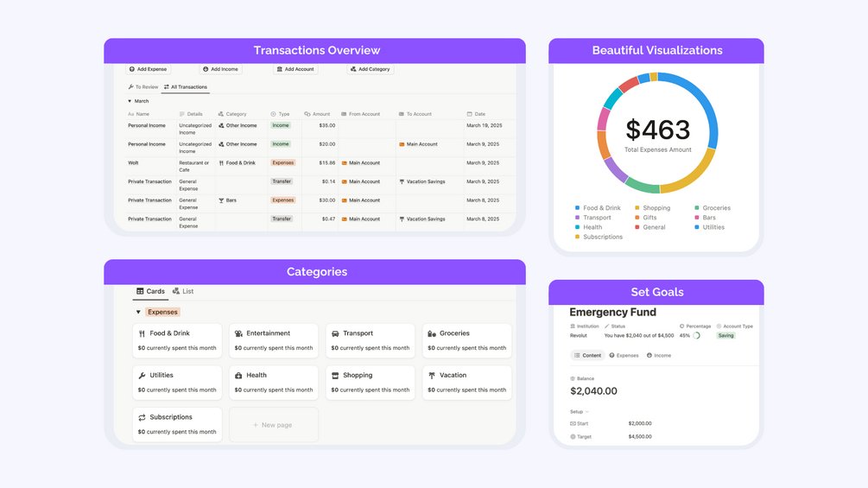Click the Health first-aid kit icon
Viewport: 868px width, 488px height.
(x=238, y=376)
